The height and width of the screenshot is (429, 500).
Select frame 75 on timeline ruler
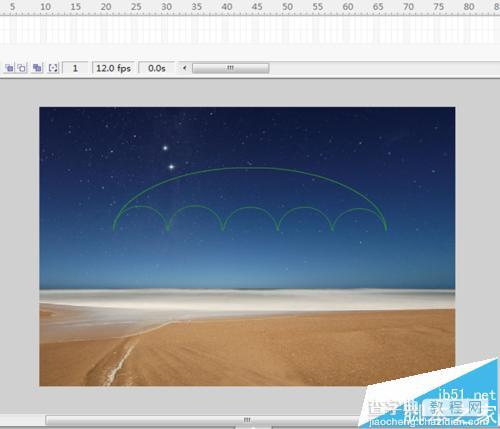point(439,7)
